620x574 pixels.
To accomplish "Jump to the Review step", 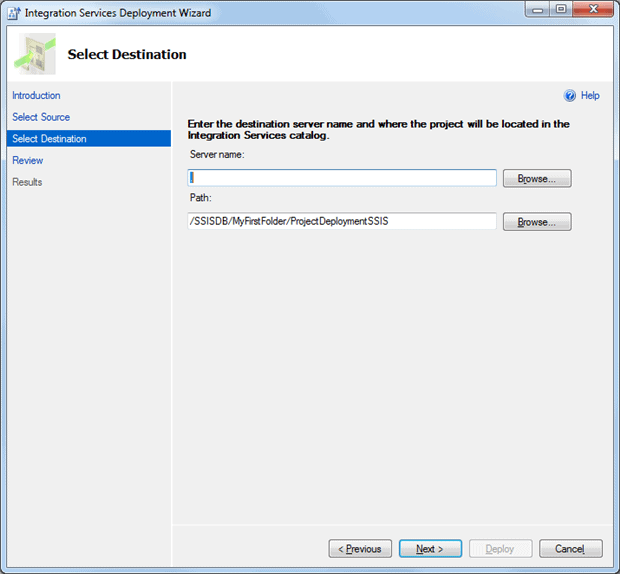I will pyautogui.click(x=28, y=160).
